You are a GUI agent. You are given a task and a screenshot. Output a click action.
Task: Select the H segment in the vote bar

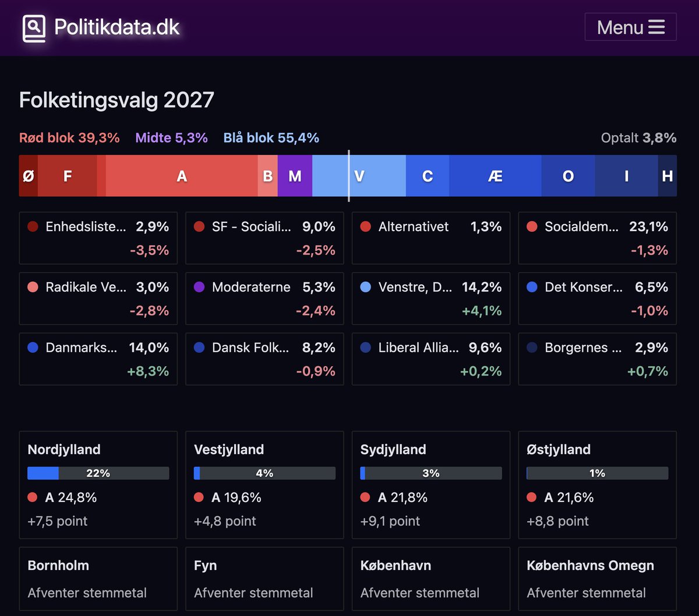click(668, 176)
